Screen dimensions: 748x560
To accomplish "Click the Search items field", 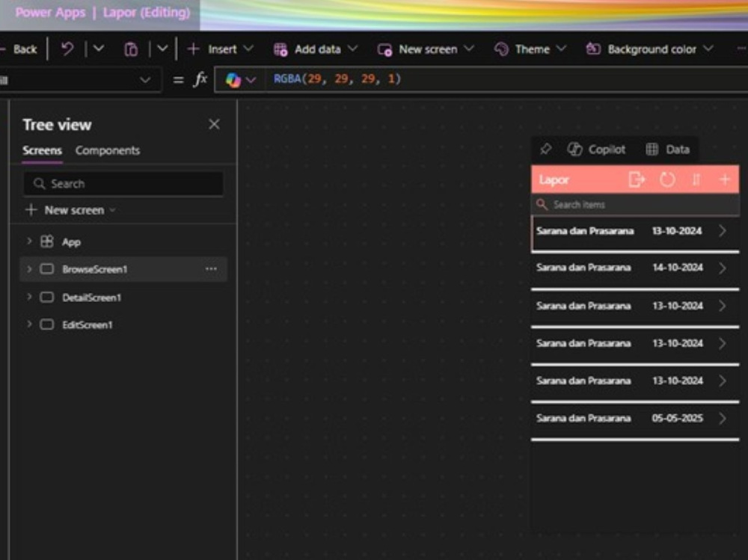I will click(635, 205).
